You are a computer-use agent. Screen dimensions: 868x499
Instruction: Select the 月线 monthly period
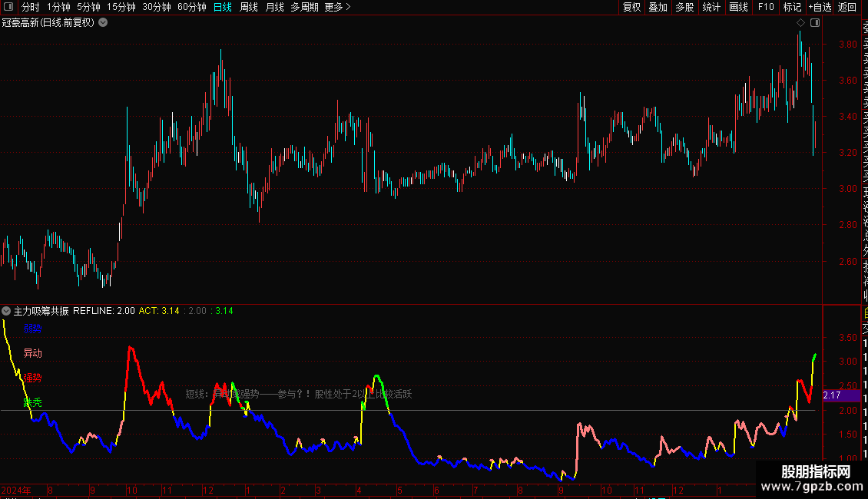point(274,7)
